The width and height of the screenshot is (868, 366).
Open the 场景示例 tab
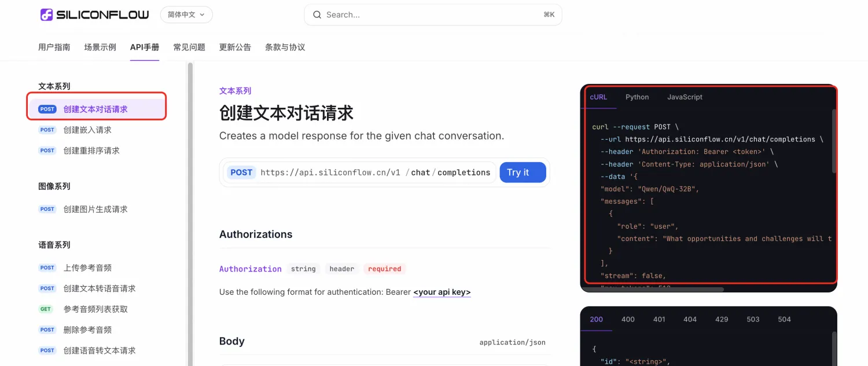[x=100, y=47]
